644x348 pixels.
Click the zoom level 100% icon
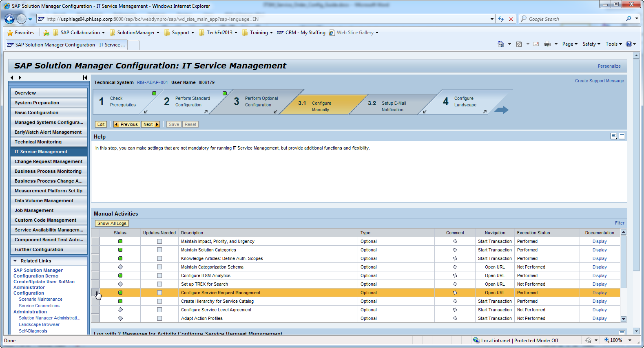pyautogui.click(x=607, y=340)
